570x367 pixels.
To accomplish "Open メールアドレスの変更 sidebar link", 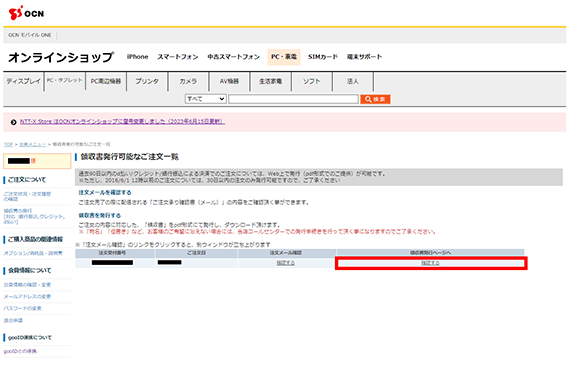I will click(x=27, y=297).
